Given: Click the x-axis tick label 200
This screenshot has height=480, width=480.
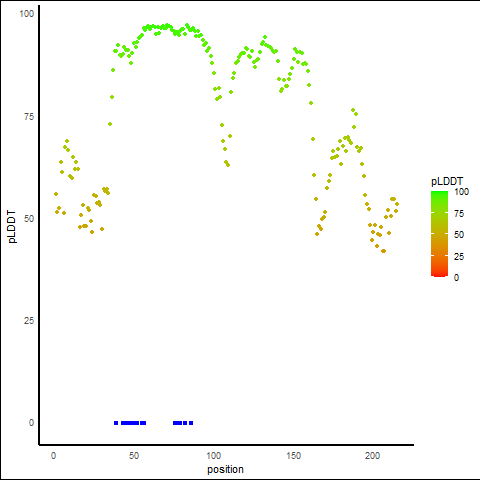Looking at the screenshot, I should (x=372, y=456).
